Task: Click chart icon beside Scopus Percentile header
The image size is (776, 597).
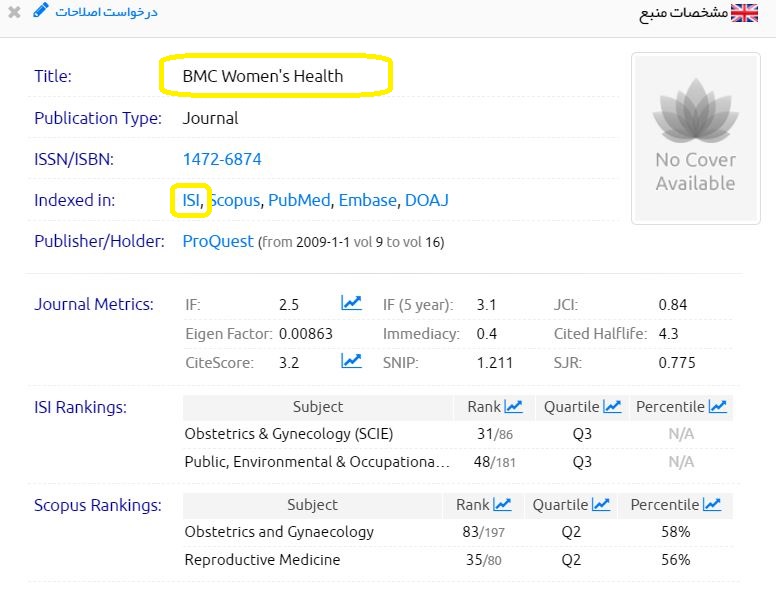Action: click(x=711, y=504)
